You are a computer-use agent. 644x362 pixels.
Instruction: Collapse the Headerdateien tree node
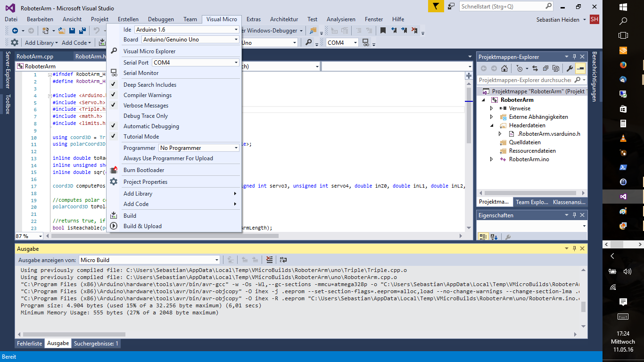click(491, 125)
